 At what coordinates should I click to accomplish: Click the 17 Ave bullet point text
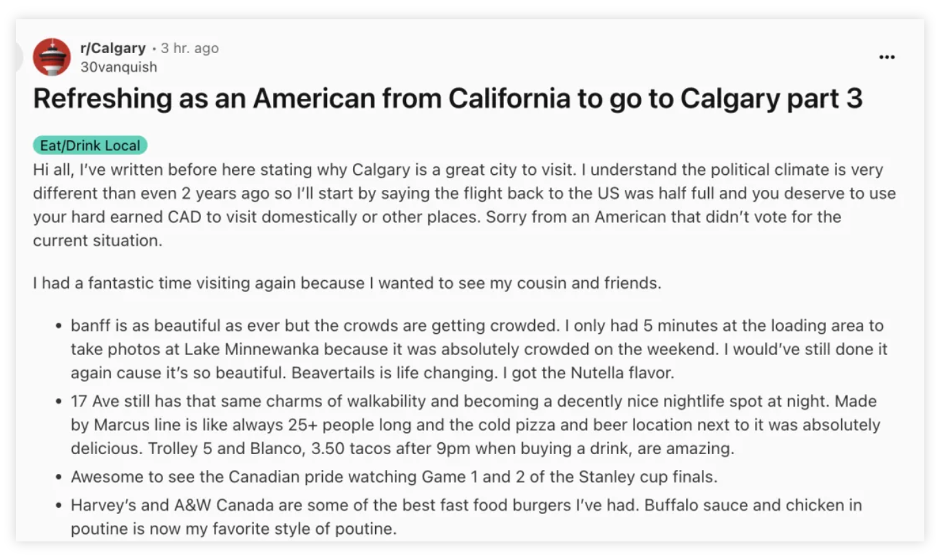pyautogui.click(x=476, y=424)
